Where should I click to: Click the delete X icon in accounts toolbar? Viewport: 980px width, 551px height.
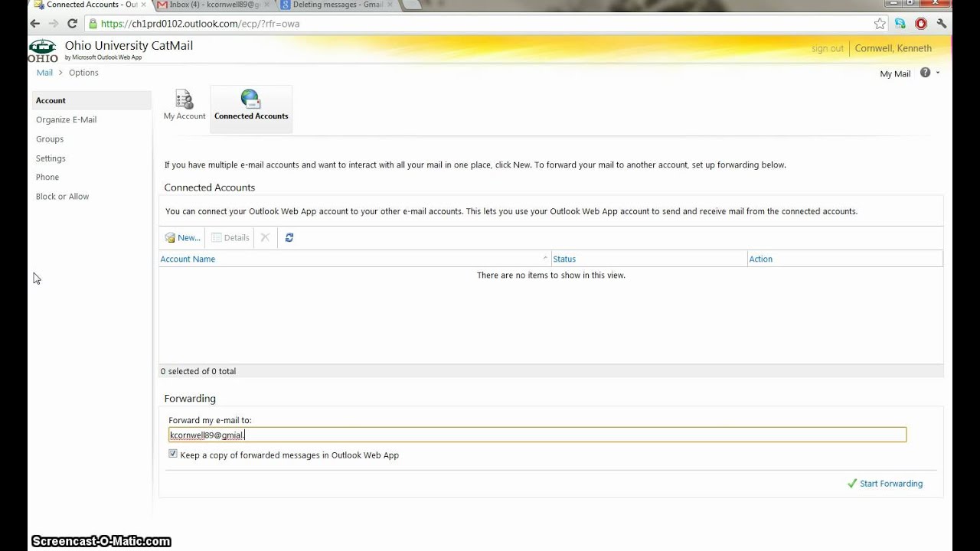click(265, 237)
